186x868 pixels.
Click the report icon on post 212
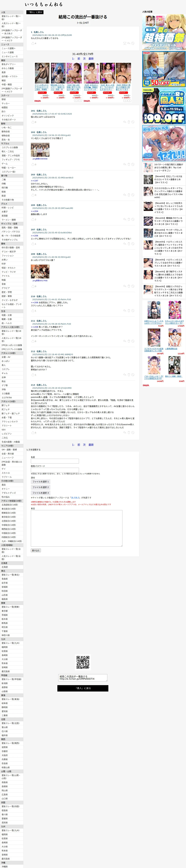point(133,375)
